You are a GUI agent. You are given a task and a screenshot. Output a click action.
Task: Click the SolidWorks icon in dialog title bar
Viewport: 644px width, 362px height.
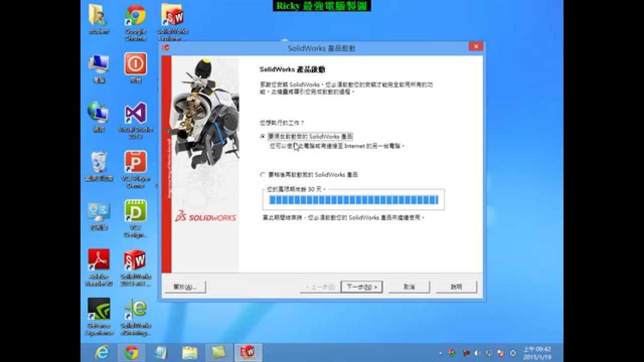(x=166, y=48)
